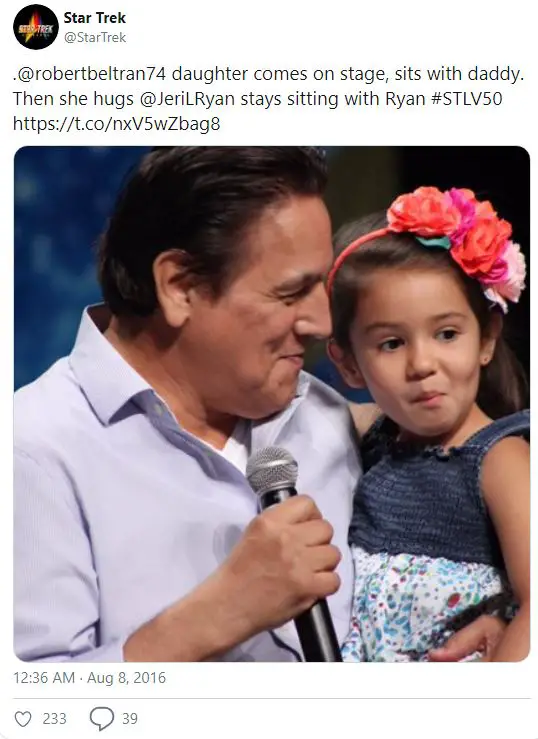Click the 233 likes count
Viewport: 538px width, 739px height.
point(54,719)
